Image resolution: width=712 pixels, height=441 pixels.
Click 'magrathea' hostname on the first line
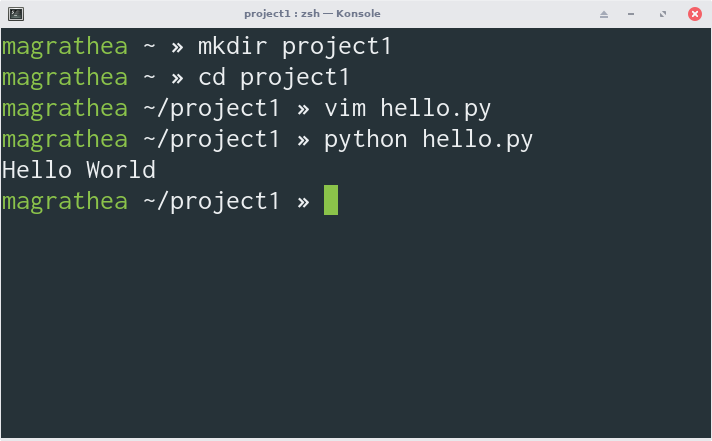[x=65, y=47]
